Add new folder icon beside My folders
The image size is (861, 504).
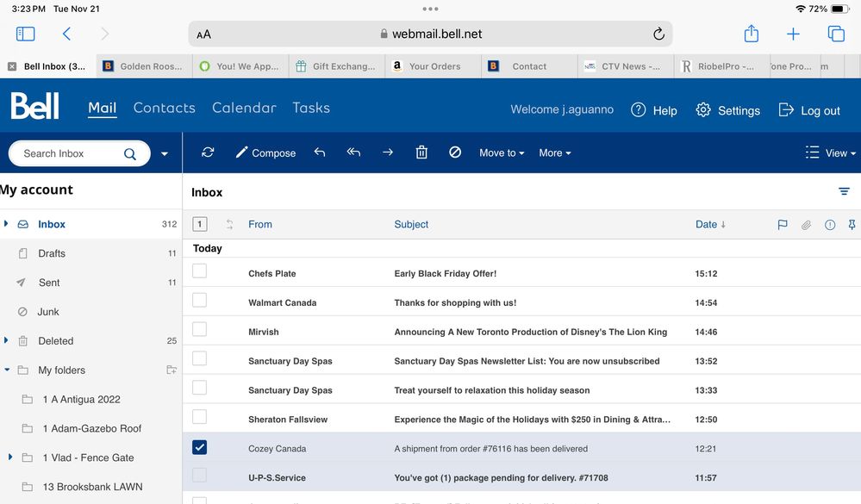(172, 370)
